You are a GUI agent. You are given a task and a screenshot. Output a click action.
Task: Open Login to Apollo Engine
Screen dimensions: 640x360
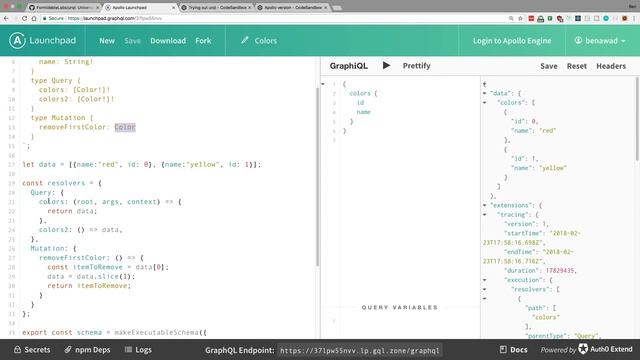512,41
